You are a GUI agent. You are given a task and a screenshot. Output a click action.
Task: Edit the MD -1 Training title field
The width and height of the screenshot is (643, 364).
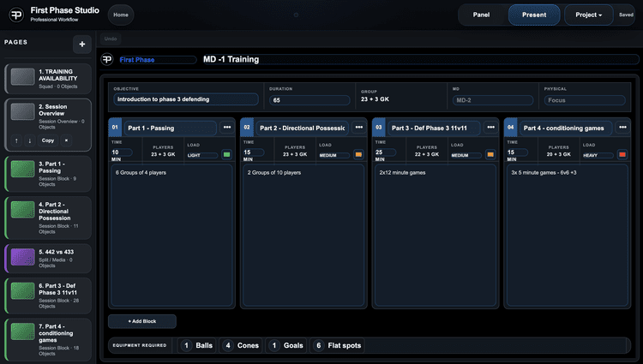[420, 60]
